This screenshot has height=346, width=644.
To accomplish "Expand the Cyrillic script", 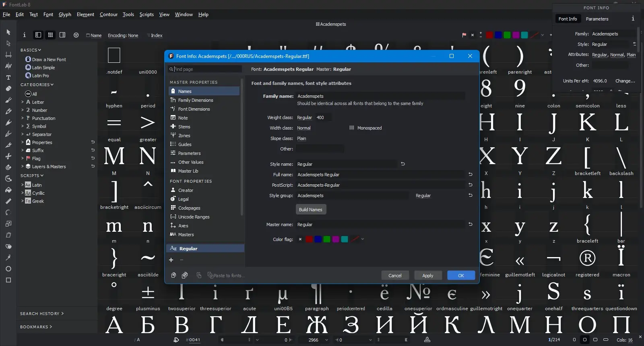I will click(x=23, y=193).
